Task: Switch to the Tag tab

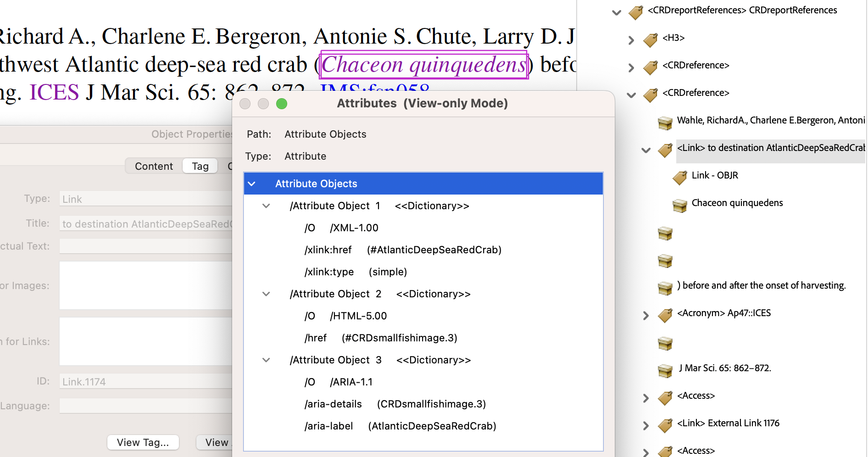Action: [x=200, y=166]
